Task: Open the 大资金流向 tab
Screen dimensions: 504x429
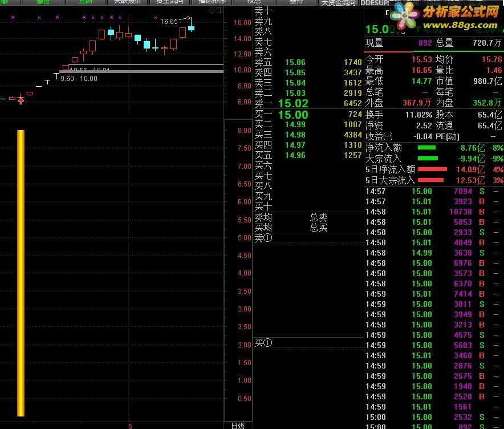Action: [338, 3]
